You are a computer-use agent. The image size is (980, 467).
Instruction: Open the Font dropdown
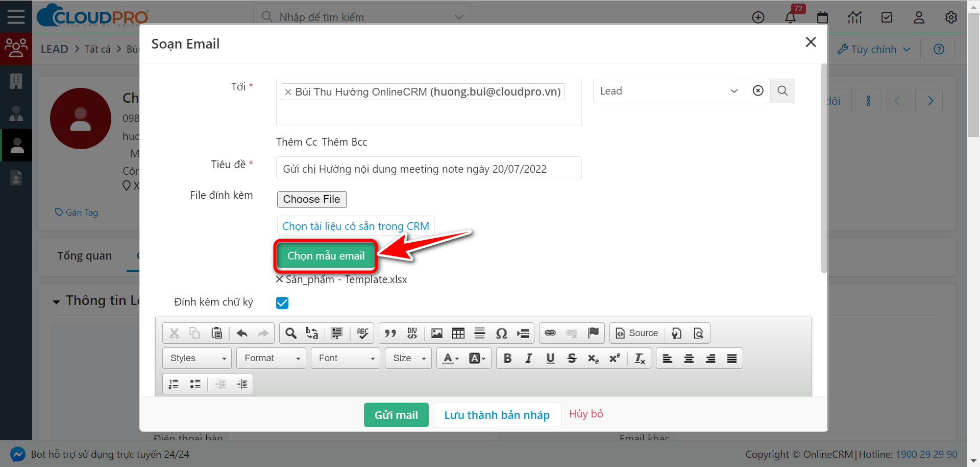click(x=346, y=358)
